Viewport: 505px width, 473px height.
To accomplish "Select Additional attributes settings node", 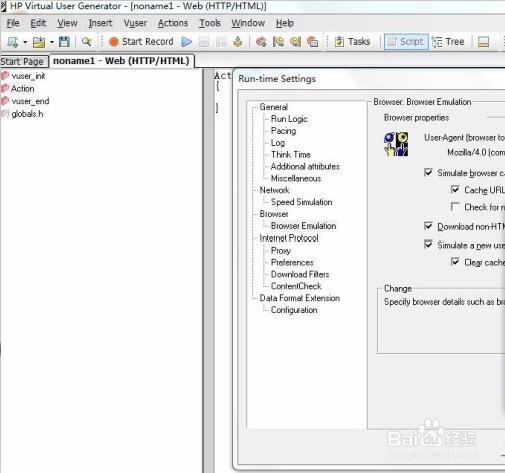I will tap(305, 166).
